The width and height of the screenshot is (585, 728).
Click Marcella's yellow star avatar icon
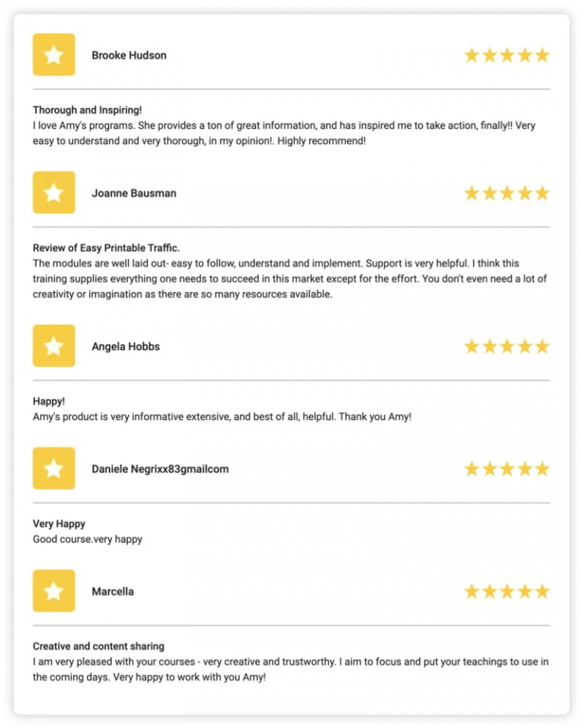[x=54, y=591]
